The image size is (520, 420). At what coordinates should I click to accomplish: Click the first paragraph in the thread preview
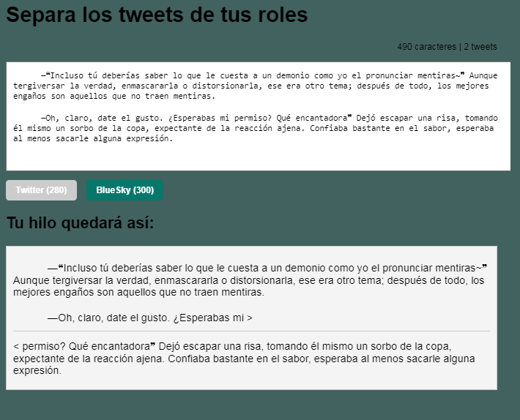[x=249, y=280]
